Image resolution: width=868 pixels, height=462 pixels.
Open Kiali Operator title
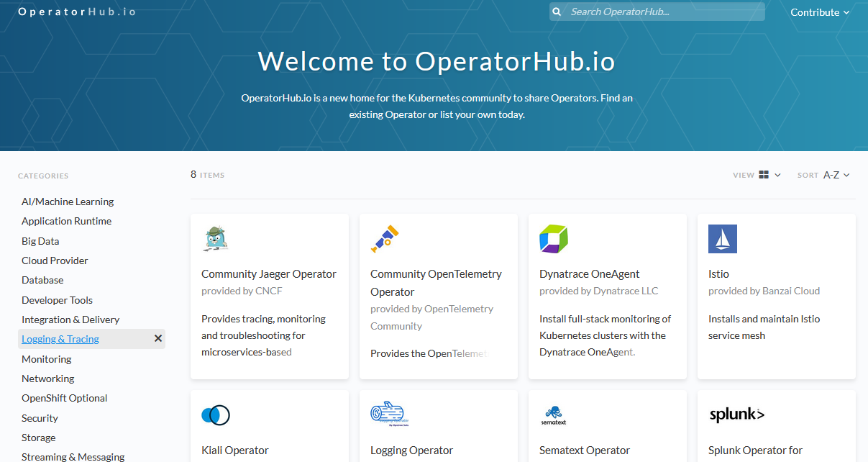[x=234, y=450]
